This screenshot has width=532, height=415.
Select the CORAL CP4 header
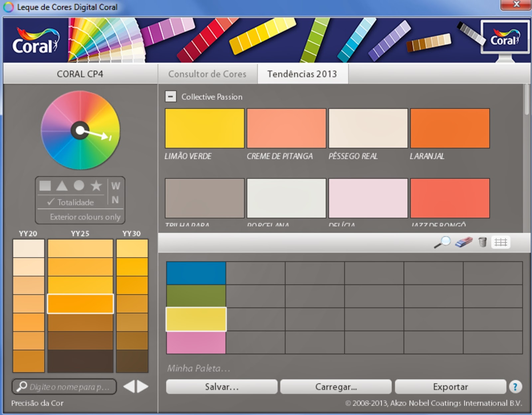coord(80,74)
